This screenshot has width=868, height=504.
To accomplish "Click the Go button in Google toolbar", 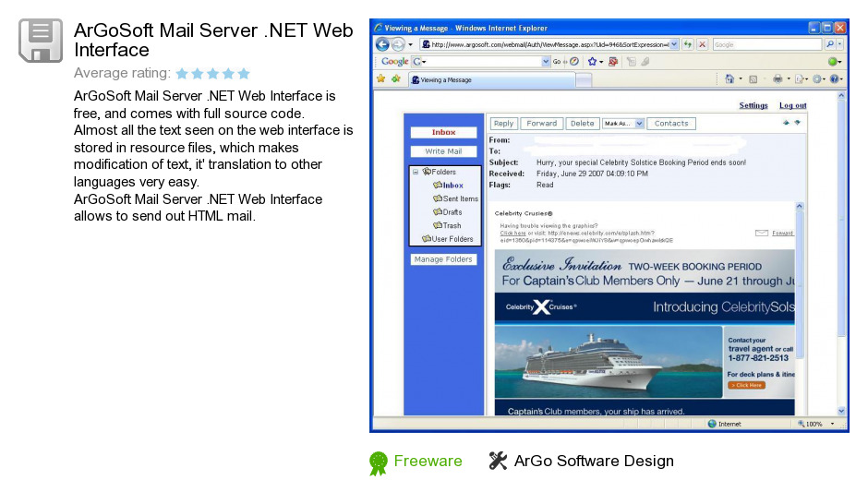I will 558,62.
